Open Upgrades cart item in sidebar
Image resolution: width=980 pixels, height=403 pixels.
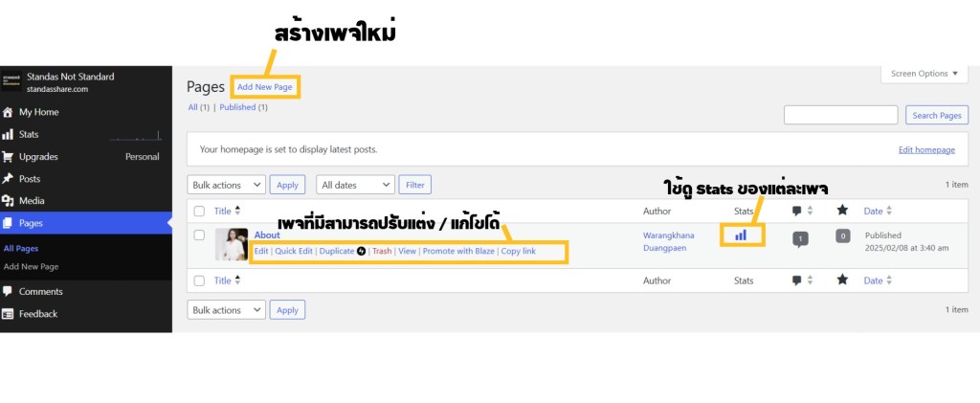tap(38, 156)
